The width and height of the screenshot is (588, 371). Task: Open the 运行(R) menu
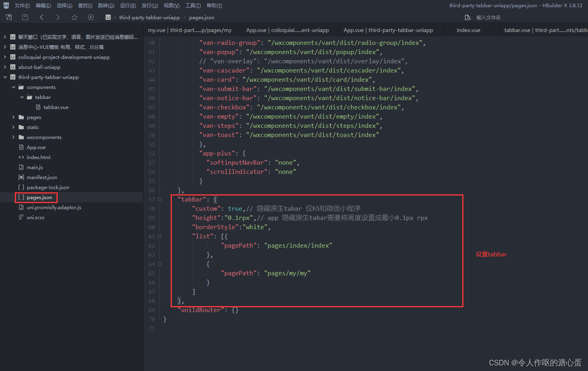point(128,6)
